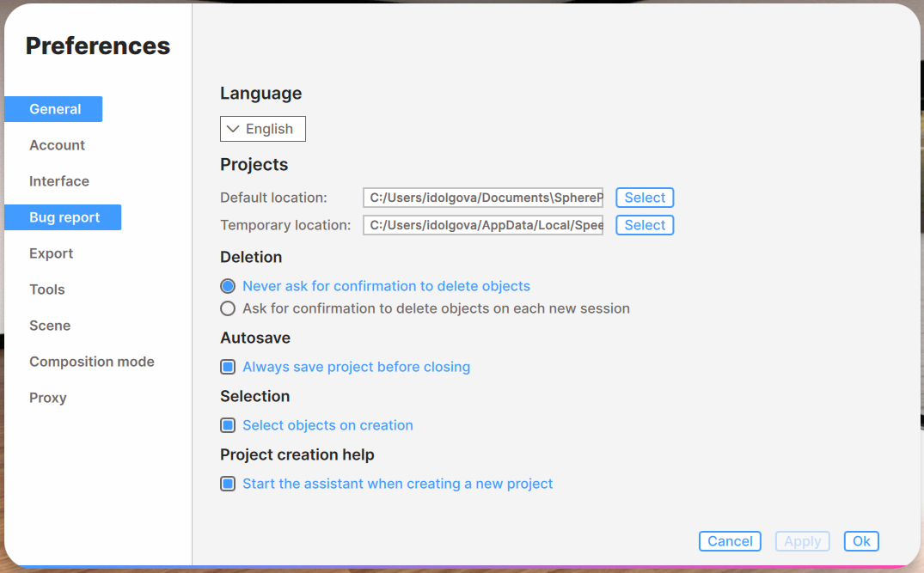Click the Default location path field
Image resolution: width=924 pixels, height=573 pixels.
tap(483, 198)
